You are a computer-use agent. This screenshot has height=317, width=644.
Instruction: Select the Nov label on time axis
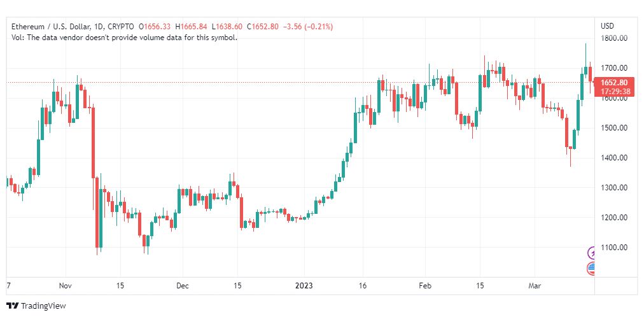click(66, 285)
